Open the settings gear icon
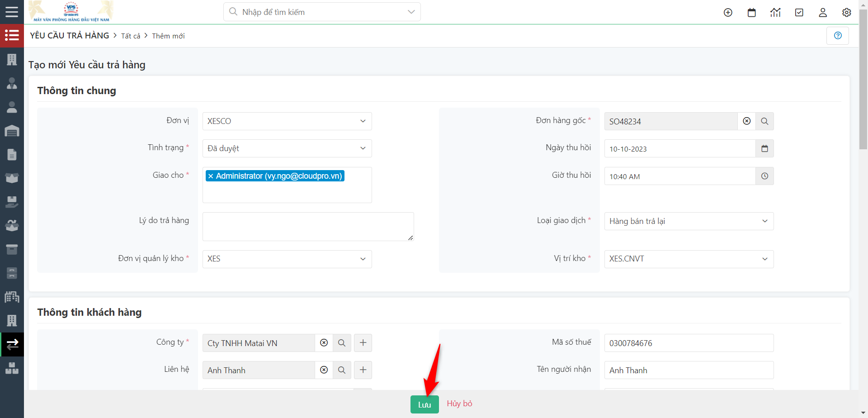The image size is (868, 418). (847, 13)
